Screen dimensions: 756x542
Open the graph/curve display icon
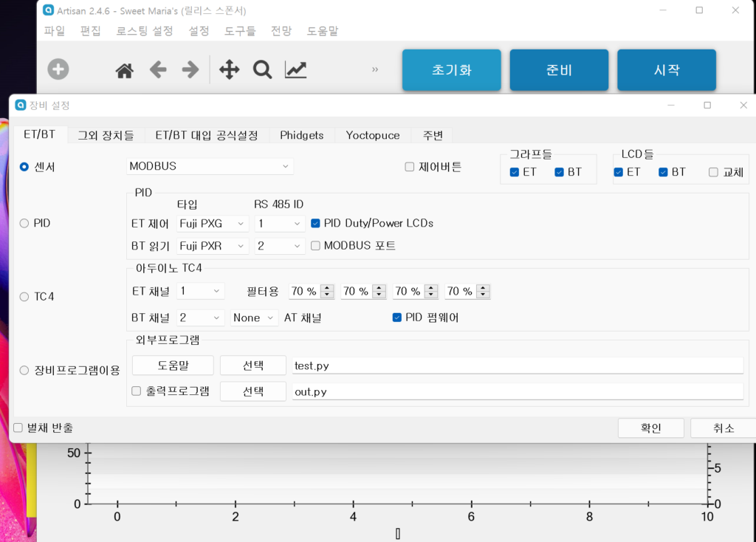[x=295, y=69]
